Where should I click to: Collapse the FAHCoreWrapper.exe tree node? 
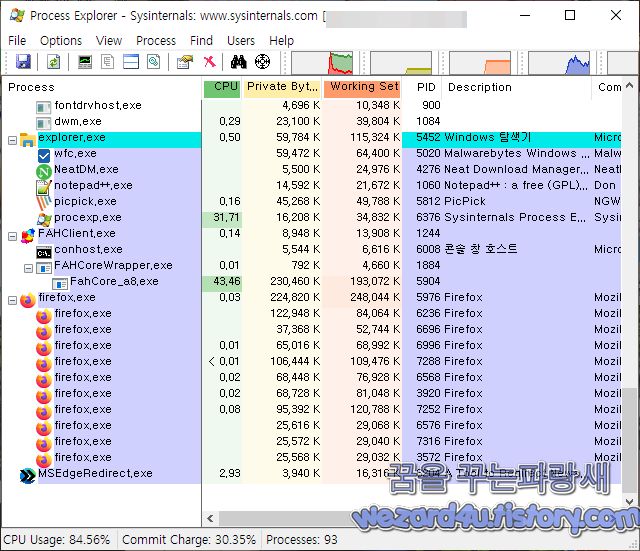point(29,269)
